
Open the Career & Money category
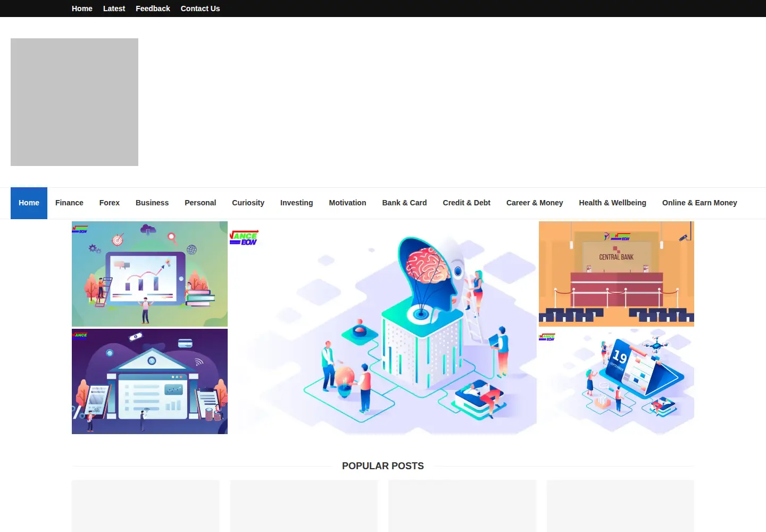click(535, 203)
